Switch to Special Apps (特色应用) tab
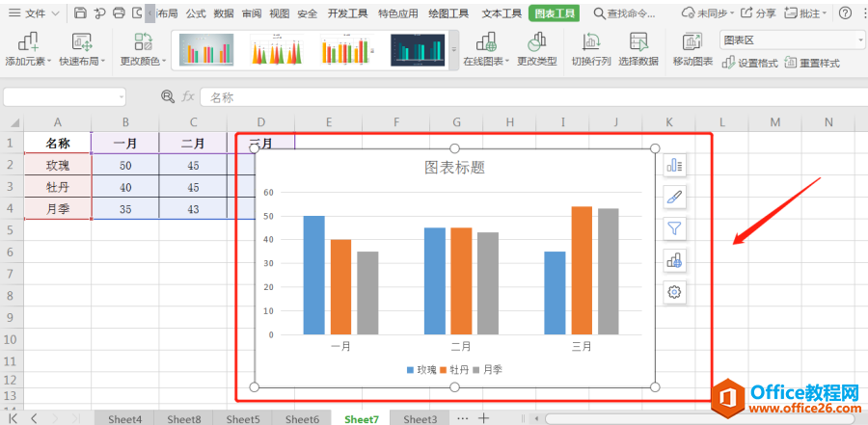 tap(398, 13)
